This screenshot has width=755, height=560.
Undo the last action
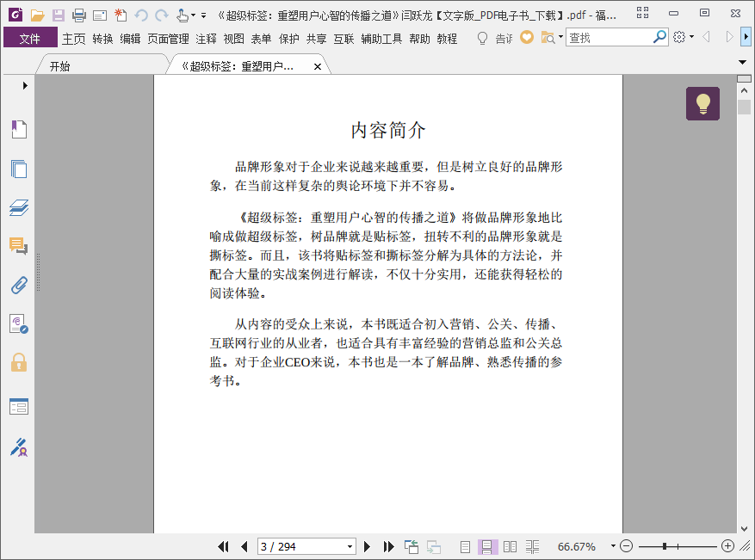click(x=141, y=15)
